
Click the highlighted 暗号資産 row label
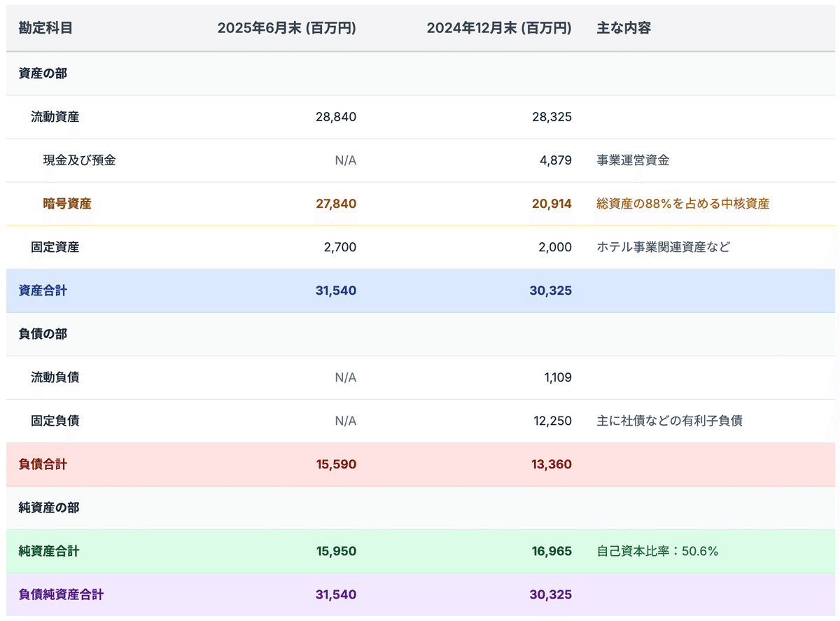coord(67,204)
